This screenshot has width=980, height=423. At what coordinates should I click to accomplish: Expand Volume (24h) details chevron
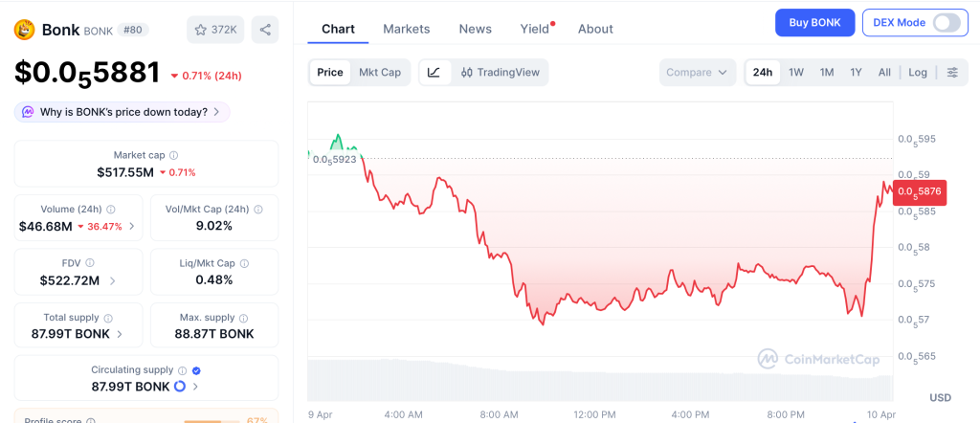(132, 227)
